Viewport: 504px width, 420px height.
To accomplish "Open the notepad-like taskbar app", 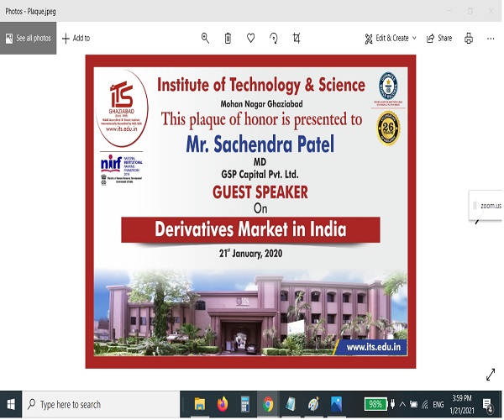I will pyautogui.click(x=291, y=404).
